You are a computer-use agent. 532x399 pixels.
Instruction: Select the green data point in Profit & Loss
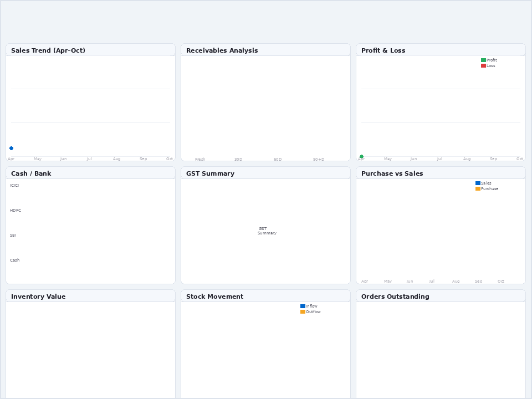point(362,156)
